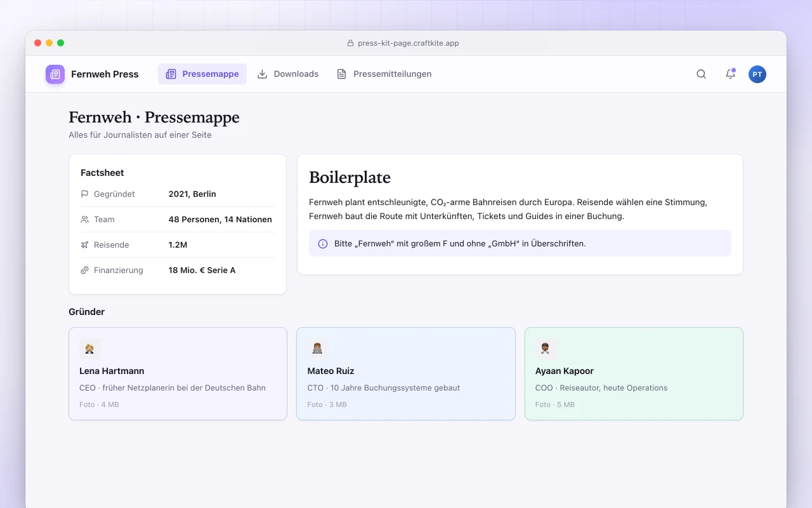
Task: Click the people icon beside Team
Action: (x=85, y=220)
